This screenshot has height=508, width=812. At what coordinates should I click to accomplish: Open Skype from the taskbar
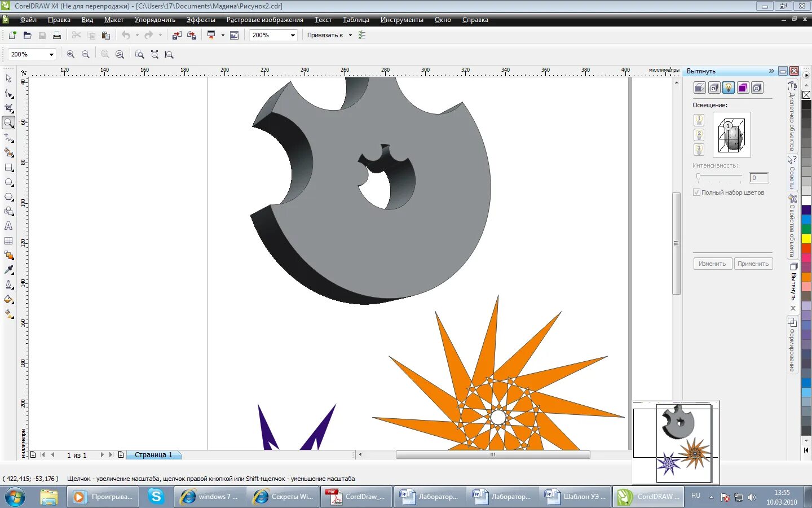click(x=156, y=497)
